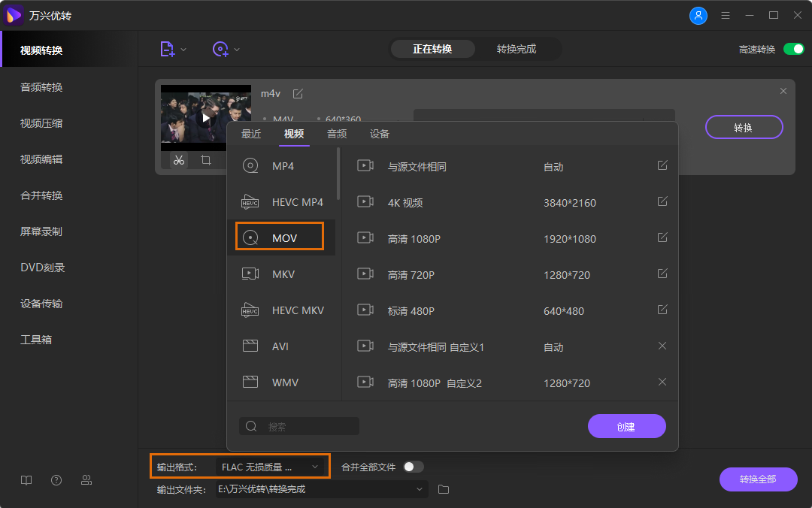Open the user guide book icon bottom left

point(26,479)
